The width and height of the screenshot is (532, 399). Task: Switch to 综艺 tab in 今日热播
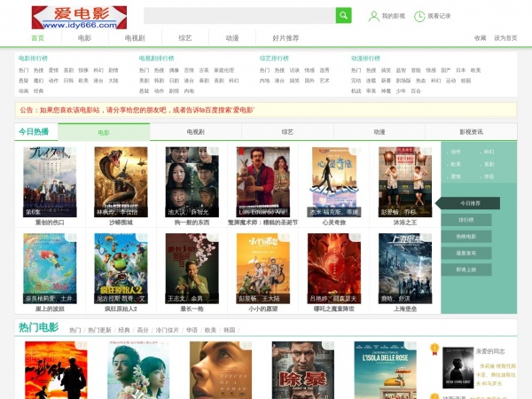click(287, 131)
